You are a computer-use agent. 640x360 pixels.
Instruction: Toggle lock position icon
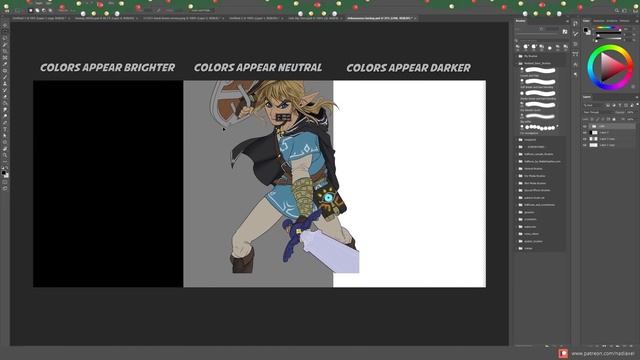[x=603, y=119]
